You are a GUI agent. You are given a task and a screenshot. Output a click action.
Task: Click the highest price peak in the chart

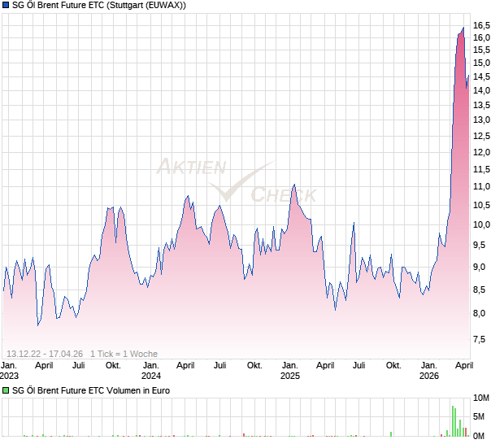coord(463,28)
